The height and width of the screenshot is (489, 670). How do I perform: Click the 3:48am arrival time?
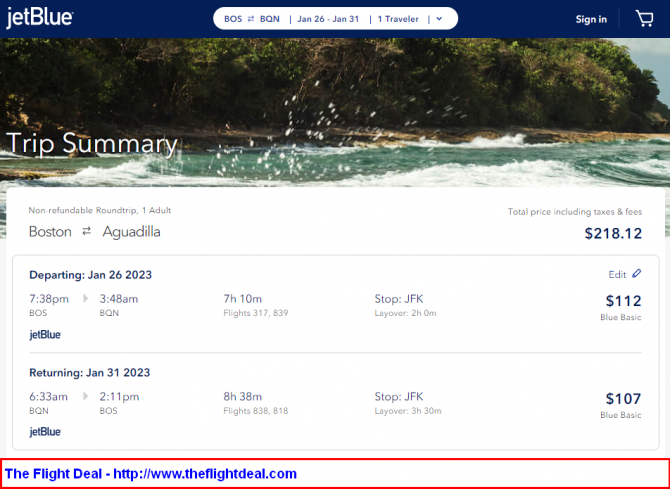pos(119,299)
